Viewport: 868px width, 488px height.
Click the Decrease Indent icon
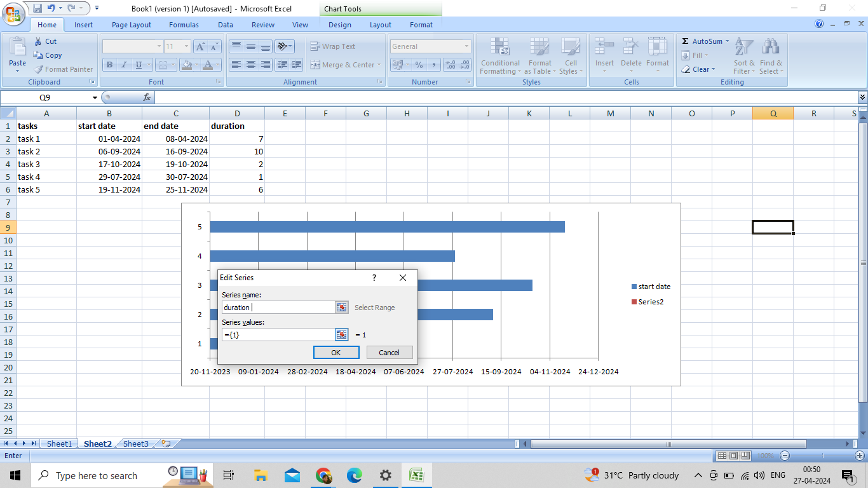click(282, 65)
